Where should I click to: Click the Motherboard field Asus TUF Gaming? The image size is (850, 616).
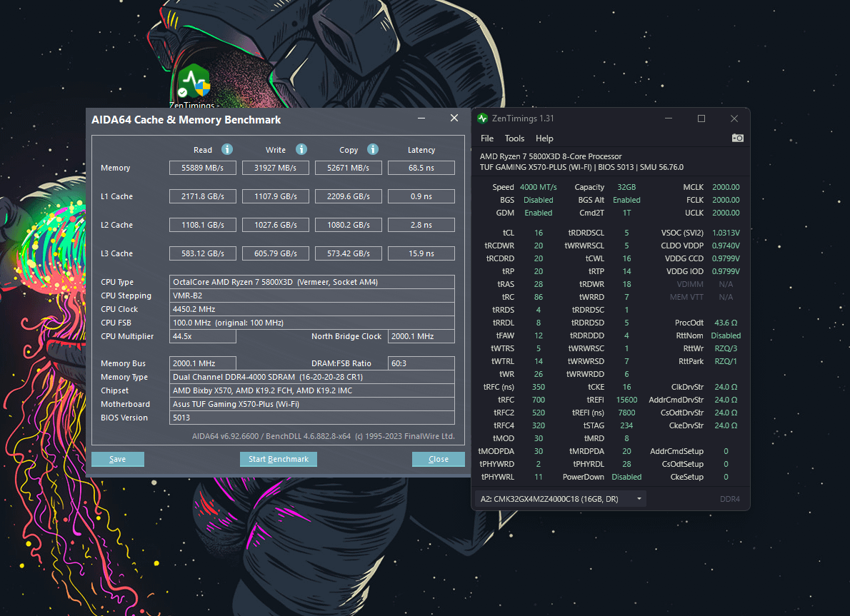click(311, 403)
